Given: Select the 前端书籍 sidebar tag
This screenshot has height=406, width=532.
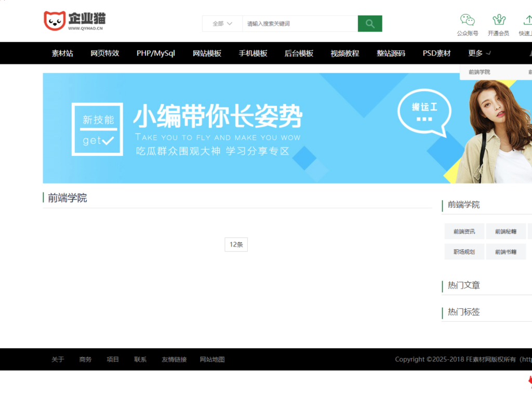Looking at the screenshot, I should (x=506, y=252).
